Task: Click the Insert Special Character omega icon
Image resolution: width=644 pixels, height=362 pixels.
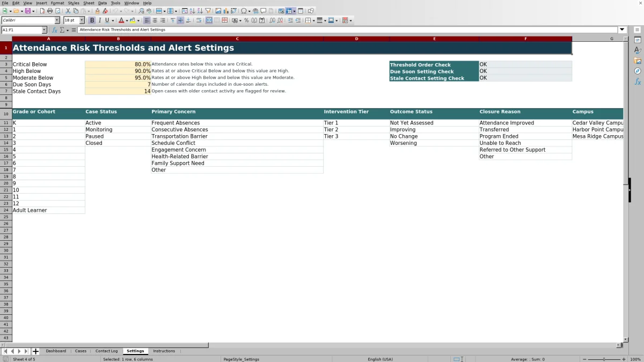Action: (244, 11)
